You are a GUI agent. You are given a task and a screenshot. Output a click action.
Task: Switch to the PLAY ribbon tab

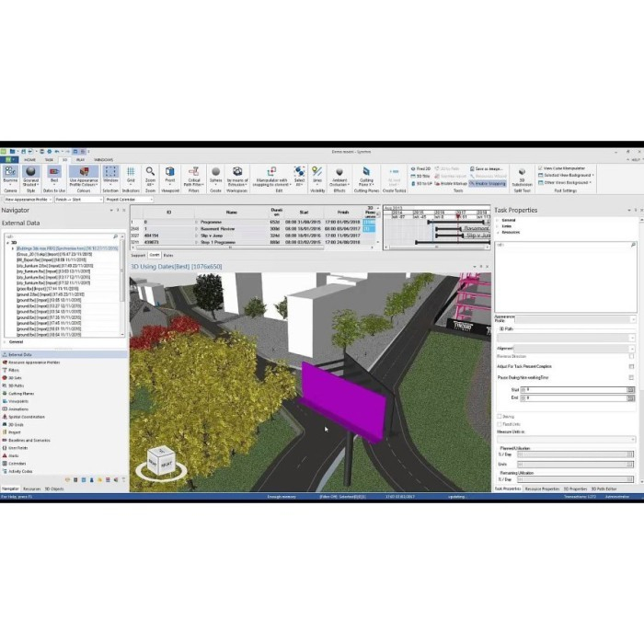(81, 160)
